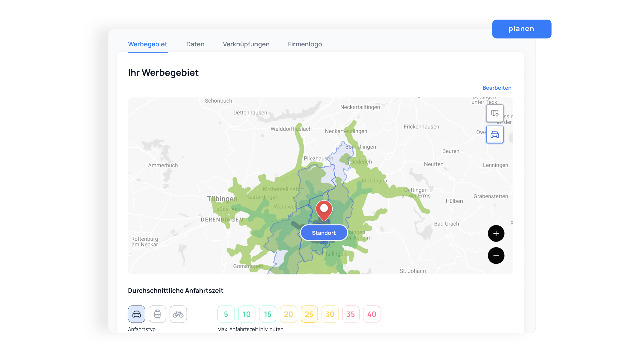The width and height of the screenshot is (644, 362).
Task: Open the Verknüpfungen tab
Action: 246,44
